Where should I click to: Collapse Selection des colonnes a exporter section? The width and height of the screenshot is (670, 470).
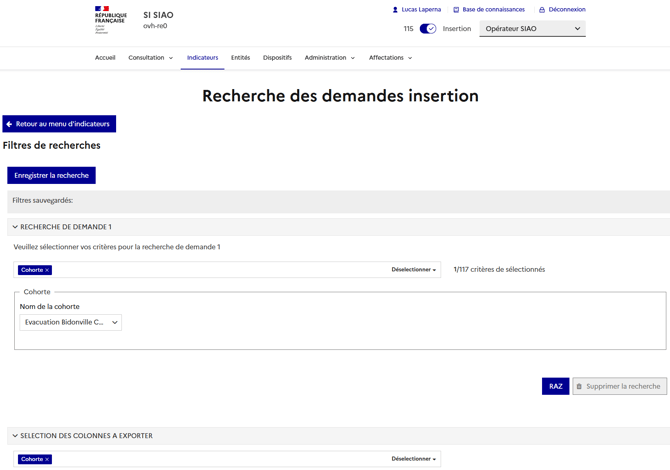point(15,436)
